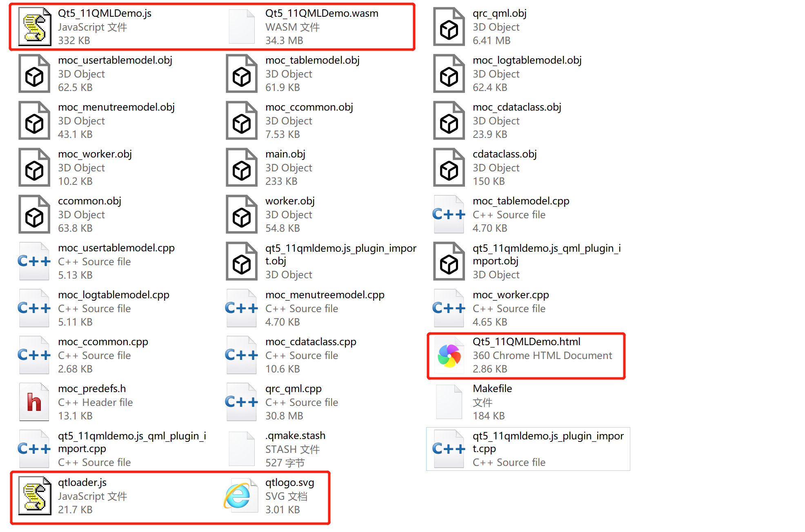This screenshot has height=532, width=805.
Task: Select the qtloader.js script icon
Action: [35, 496]
